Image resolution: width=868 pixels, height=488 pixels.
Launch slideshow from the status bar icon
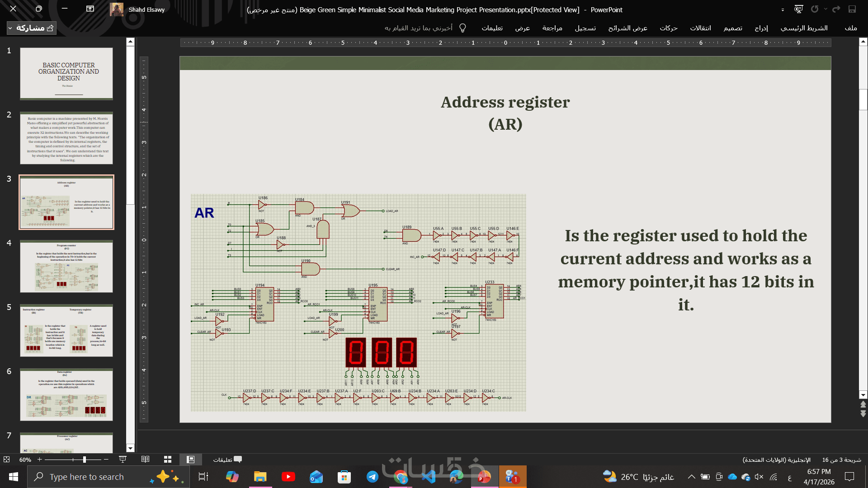[123, 460]
